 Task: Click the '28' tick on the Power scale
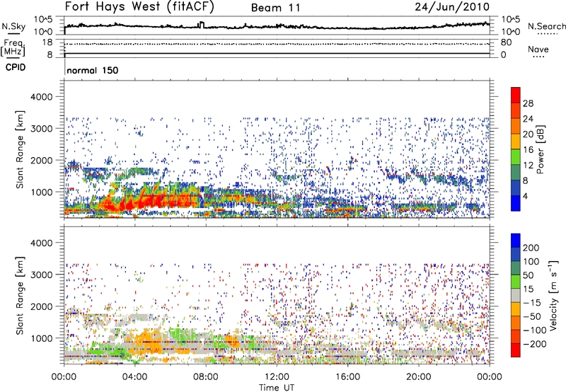tap(528, 103)
